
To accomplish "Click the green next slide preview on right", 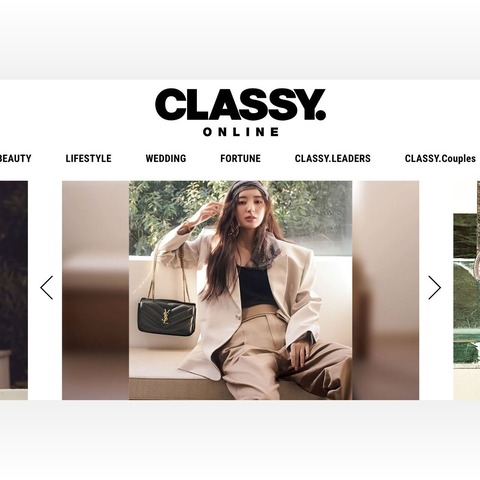I will click(x=467, y=290).
